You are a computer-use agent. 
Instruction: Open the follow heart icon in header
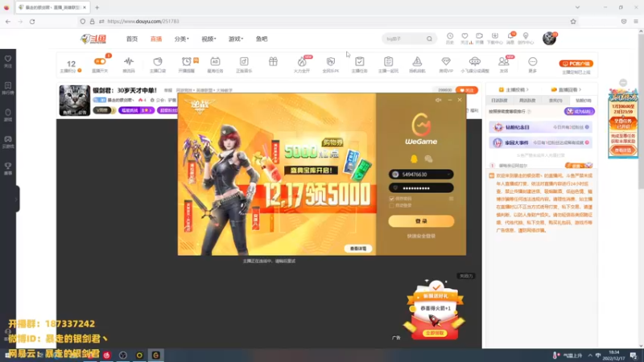465,38
